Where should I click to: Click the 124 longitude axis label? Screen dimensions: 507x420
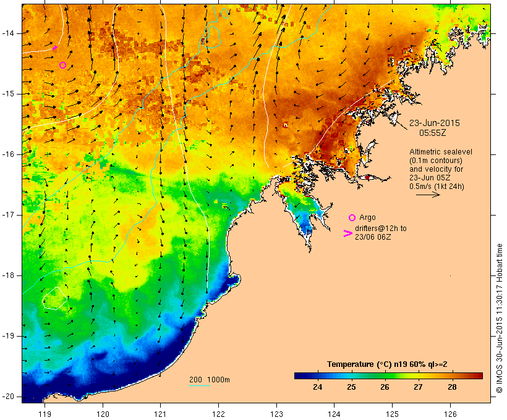(334, 414)
